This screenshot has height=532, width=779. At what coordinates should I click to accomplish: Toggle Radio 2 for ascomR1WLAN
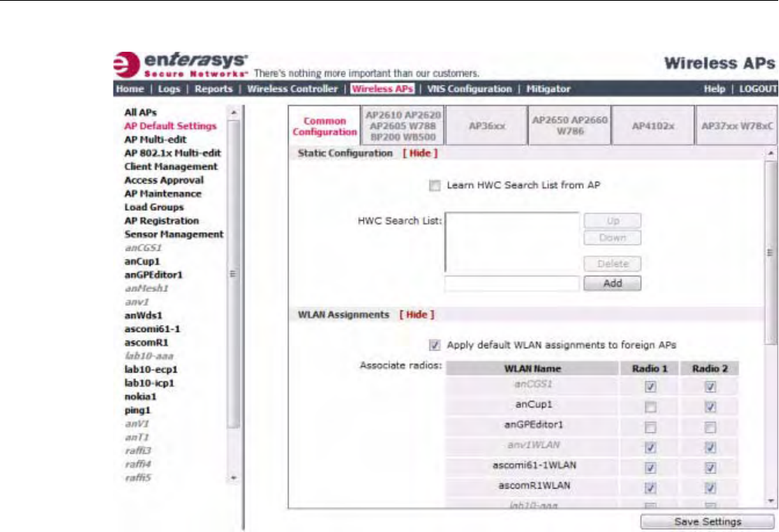click(x=710, y=488)
